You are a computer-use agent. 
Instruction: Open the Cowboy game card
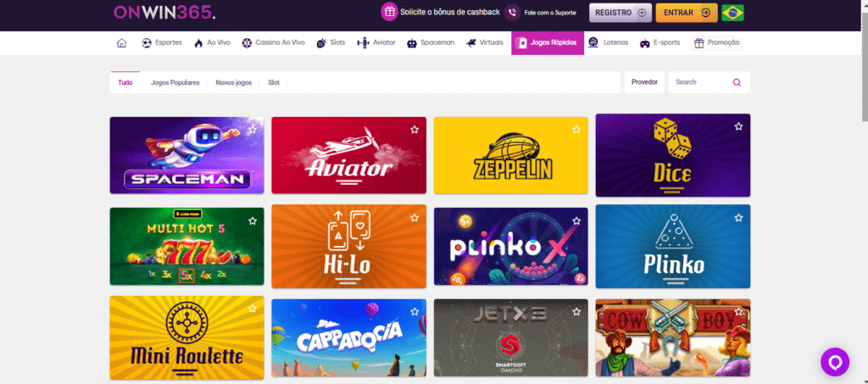(x=672, y=337)
